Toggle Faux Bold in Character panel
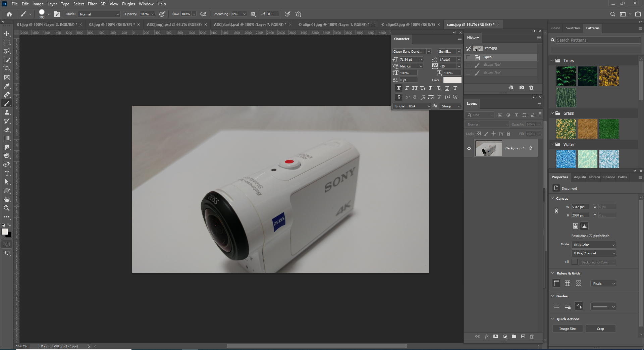644x350 pixels. [398, 88]
